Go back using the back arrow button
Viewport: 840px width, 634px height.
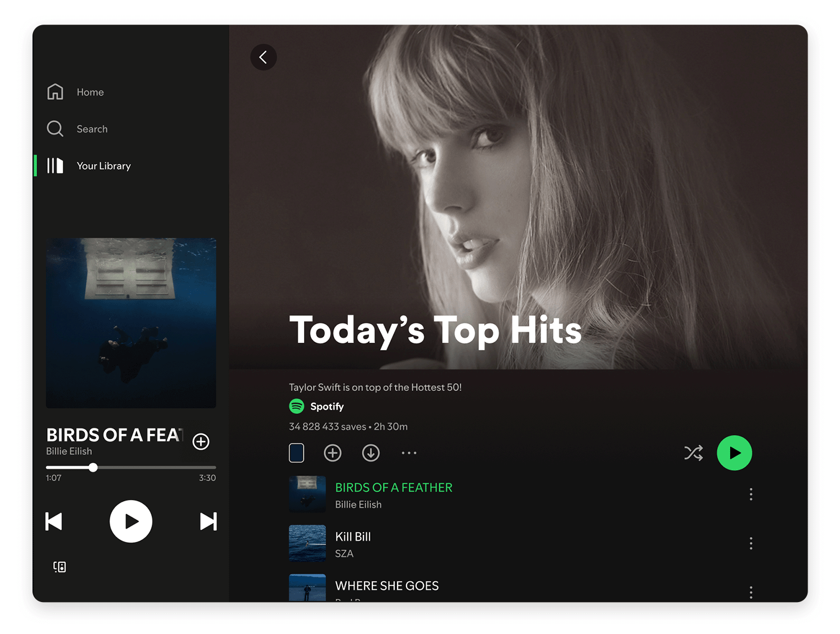pos(263,57)
